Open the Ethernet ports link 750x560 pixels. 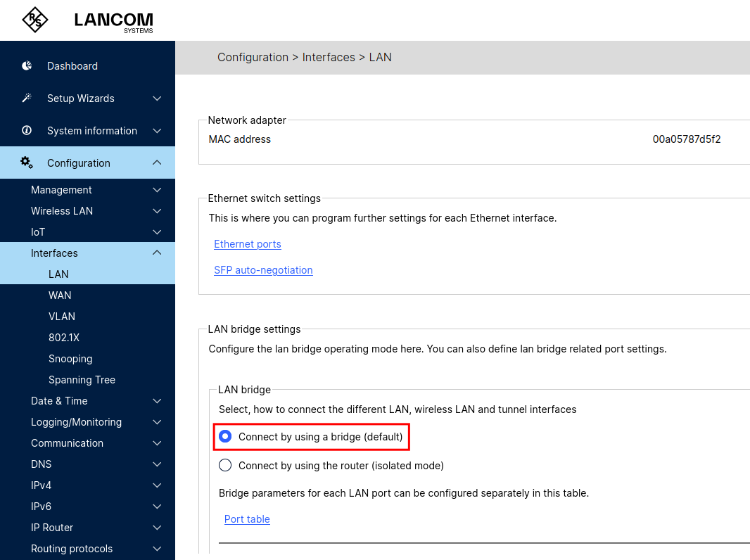[247, 244]
